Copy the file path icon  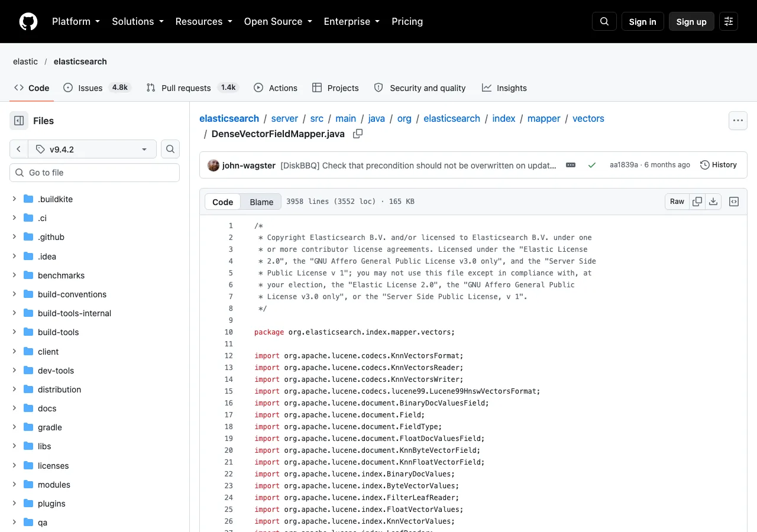pyautogui.click(x=358, y=134)
